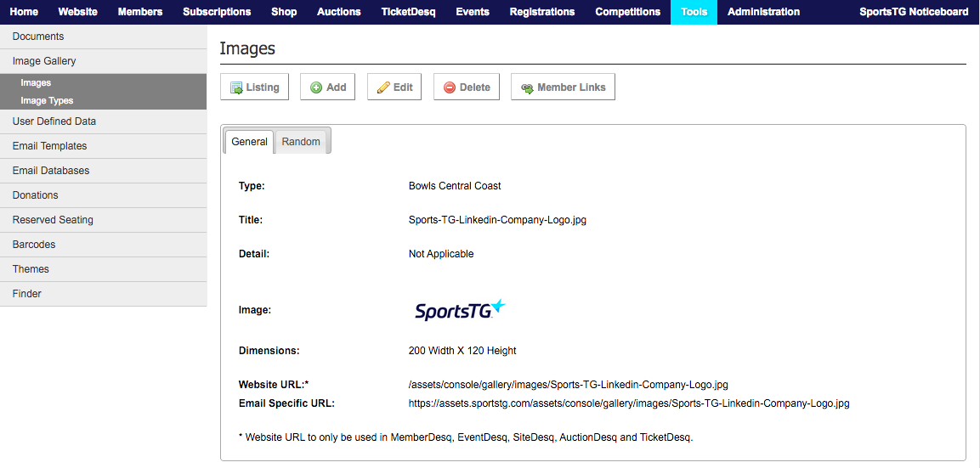Open the Website menu
The height and width of the screenshot is (468, 980).
click(77, 12)
